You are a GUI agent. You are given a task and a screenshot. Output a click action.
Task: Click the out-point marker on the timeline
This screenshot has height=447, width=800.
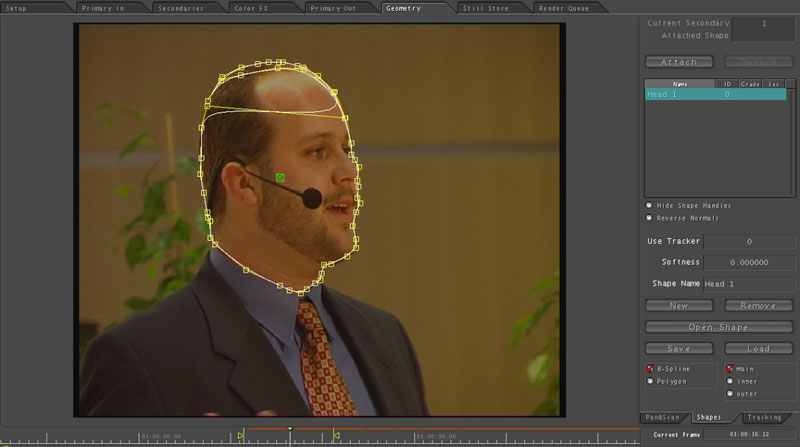point(336,435)
